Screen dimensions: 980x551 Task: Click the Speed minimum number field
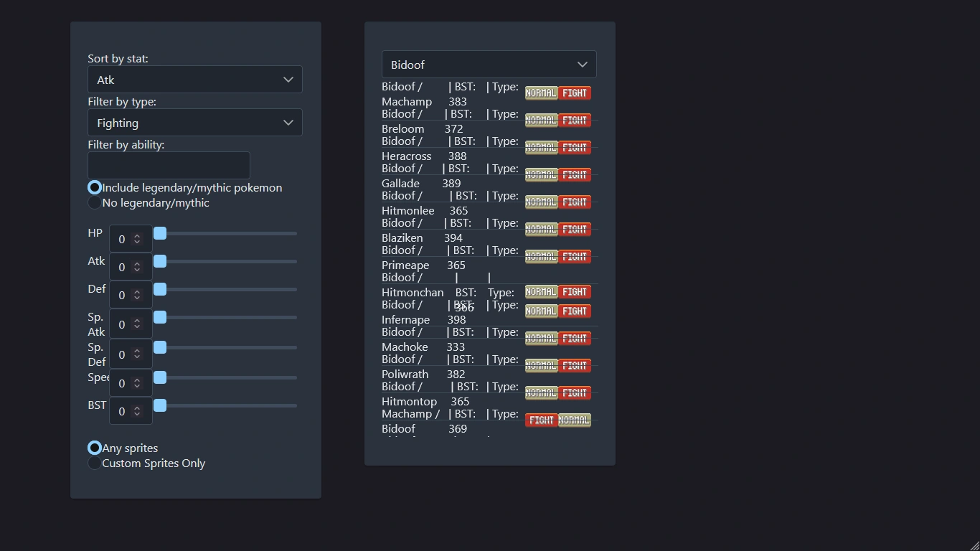(x=131, y=383)
